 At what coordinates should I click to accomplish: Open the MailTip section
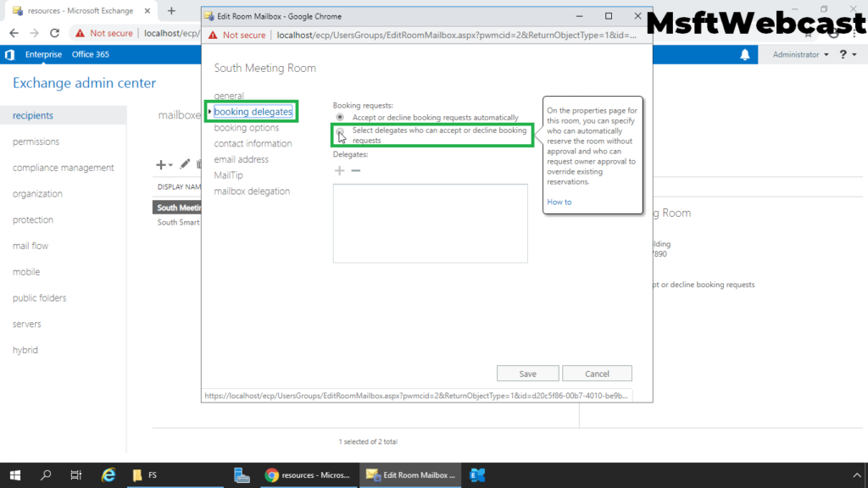[229, 175]
